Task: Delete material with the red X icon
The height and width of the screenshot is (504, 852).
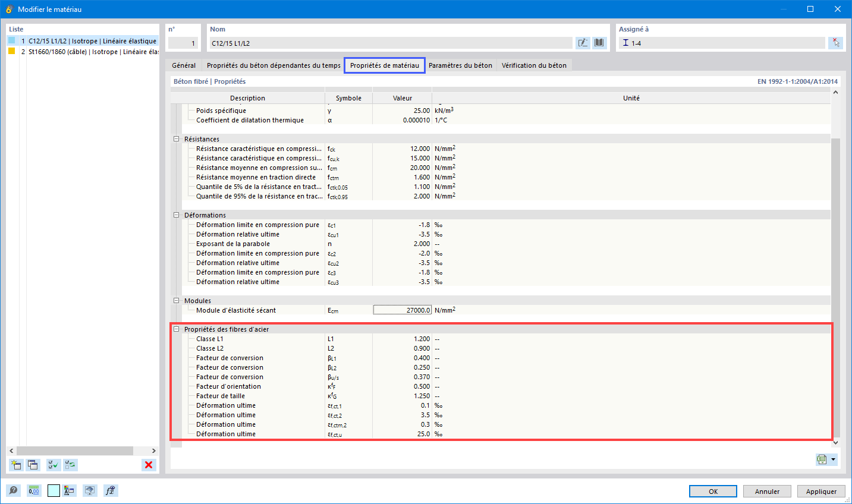Action: pyautogui.click(x=149, y=465)
